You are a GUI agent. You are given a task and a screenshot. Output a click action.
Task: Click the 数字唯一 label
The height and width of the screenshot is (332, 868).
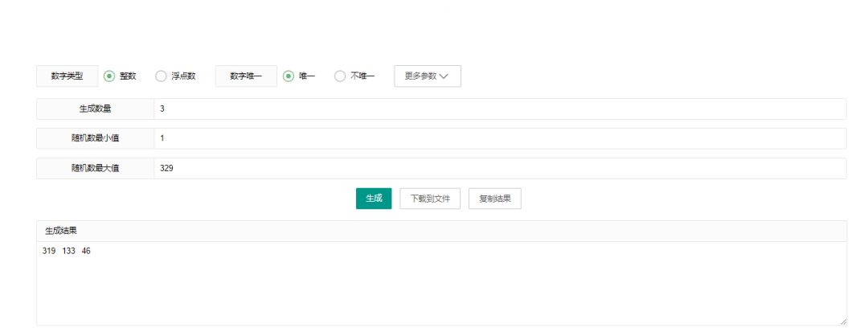(247, 76)
